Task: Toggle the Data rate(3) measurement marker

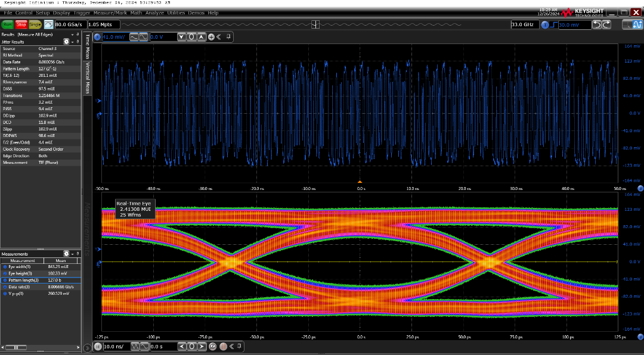Action: [5, 287]
